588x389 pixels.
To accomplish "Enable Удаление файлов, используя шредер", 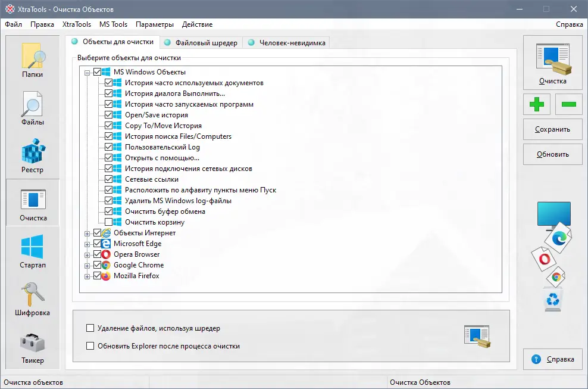I will (x=90, y=328).
